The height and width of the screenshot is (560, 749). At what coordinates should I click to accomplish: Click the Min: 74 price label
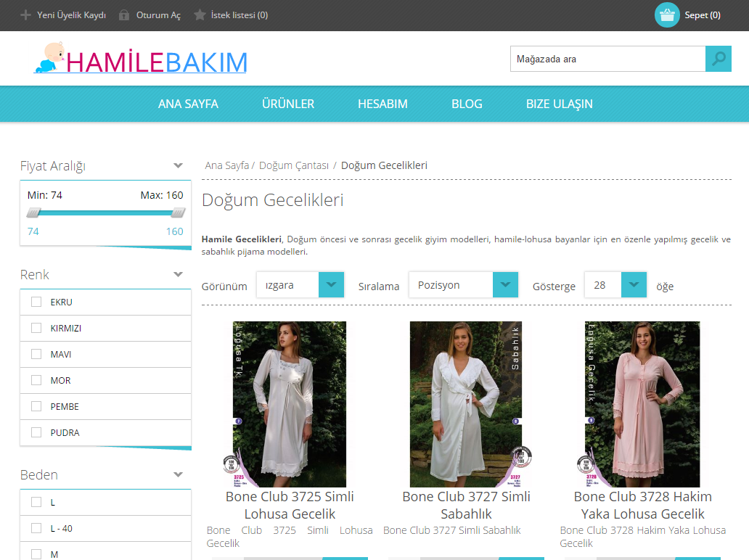[x=45, y=195]
